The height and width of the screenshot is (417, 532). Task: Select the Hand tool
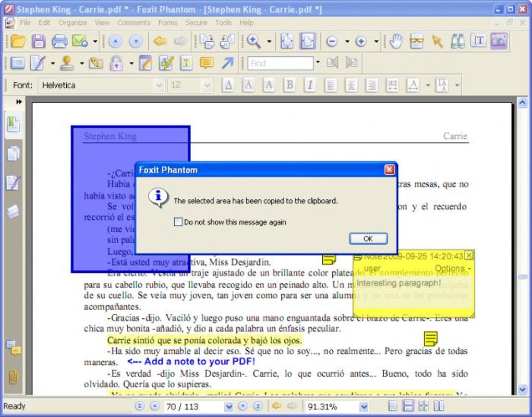click(x=396, y=41)
